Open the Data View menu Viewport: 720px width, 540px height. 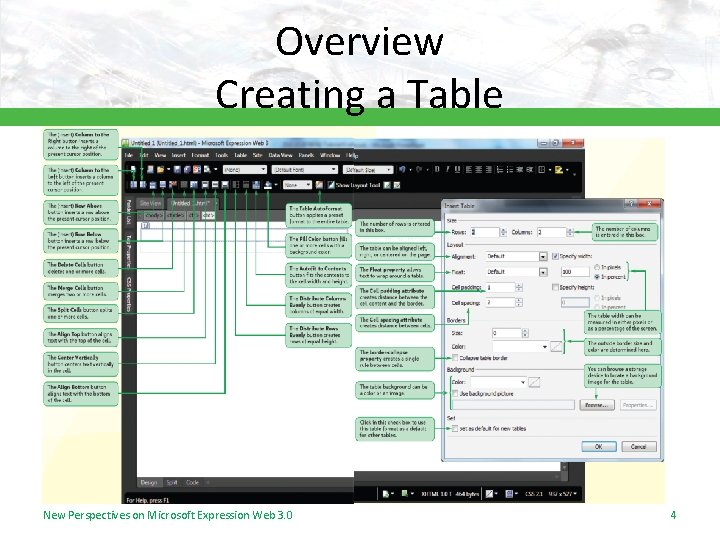(x=280, y=155)
